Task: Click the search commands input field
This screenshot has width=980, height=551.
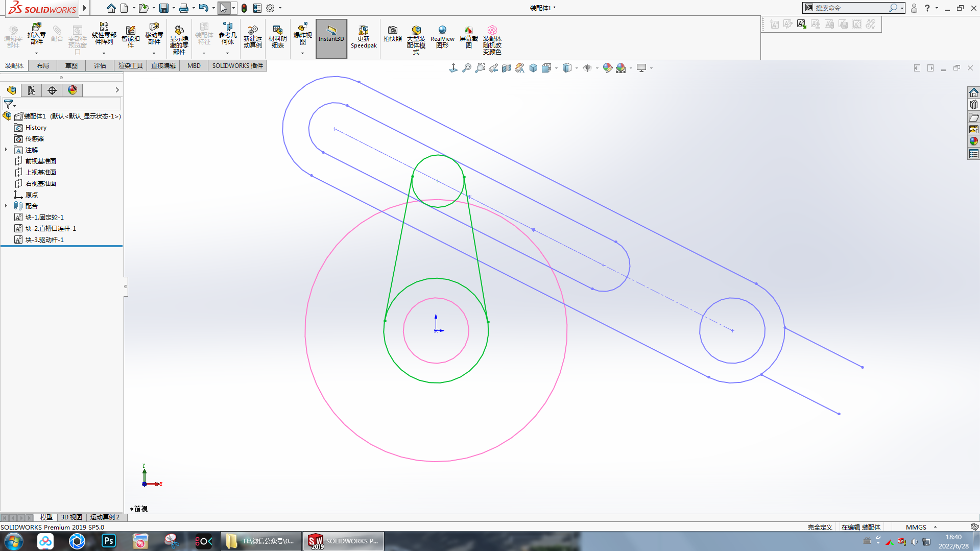Action: point(851,8)
